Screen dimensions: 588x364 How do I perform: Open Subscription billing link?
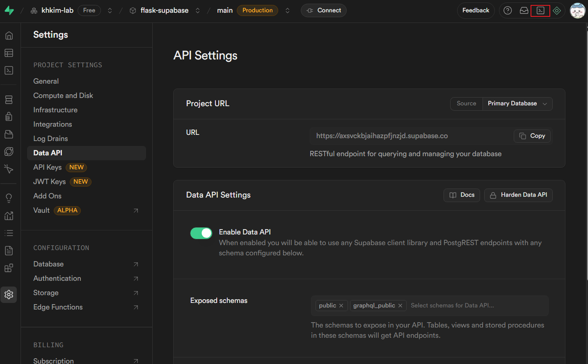(87, 361)
